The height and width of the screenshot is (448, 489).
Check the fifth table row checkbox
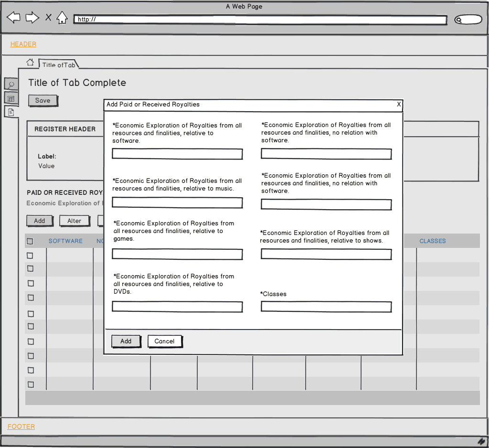pos(31,313)
